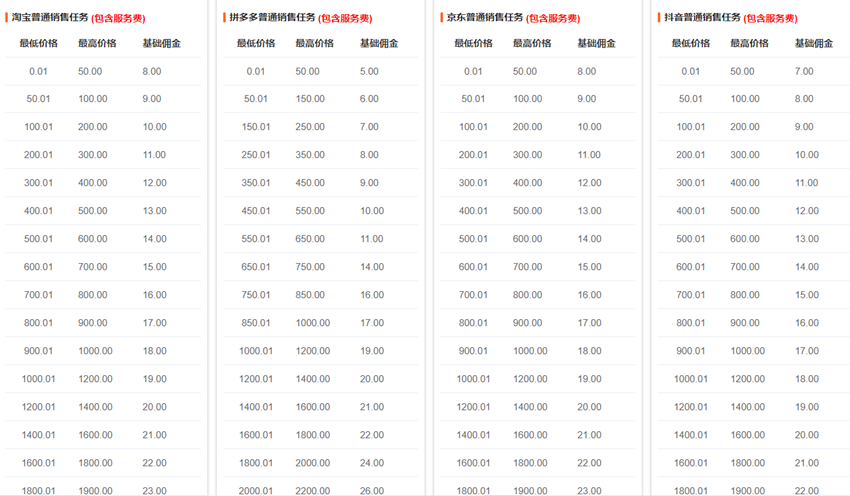Select 11.00 commission in the 抖音 table

point(807,183)
